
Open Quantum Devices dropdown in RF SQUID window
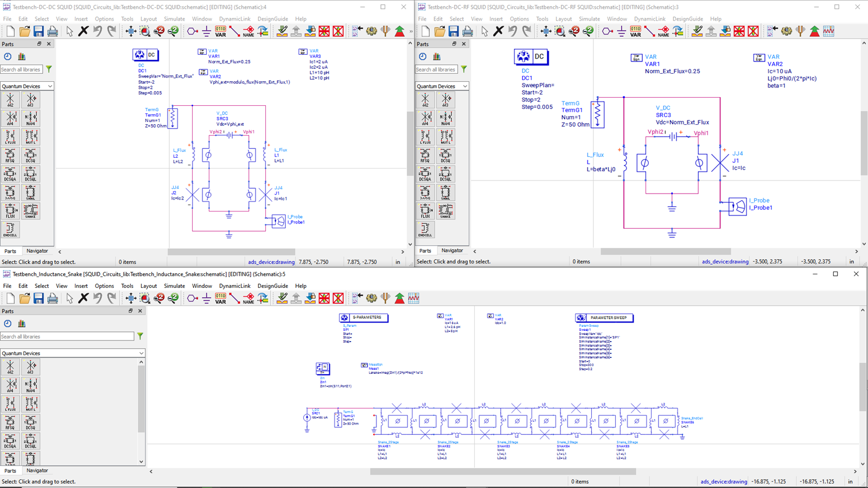point(442,86)
